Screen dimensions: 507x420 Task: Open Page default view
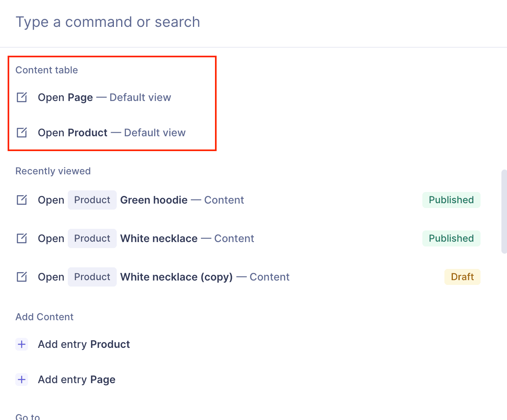pyautogui.click(x=104, y=97)
